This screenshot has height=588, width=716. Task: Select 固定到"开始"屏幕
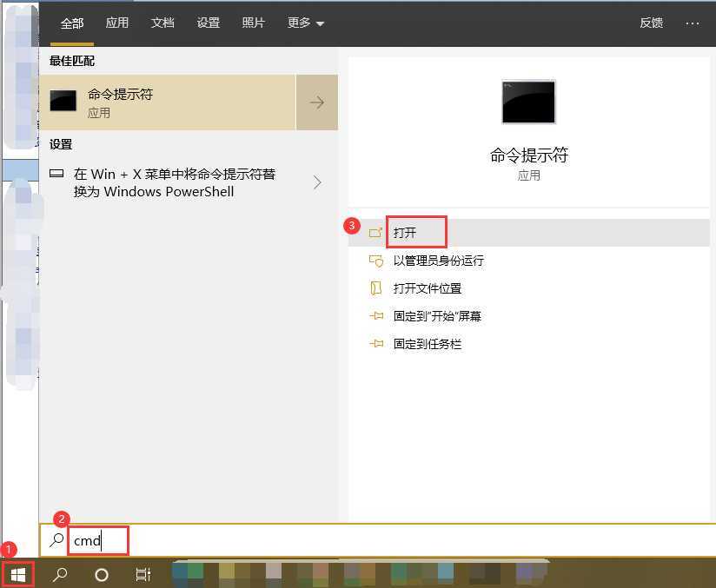pos(437,316)
